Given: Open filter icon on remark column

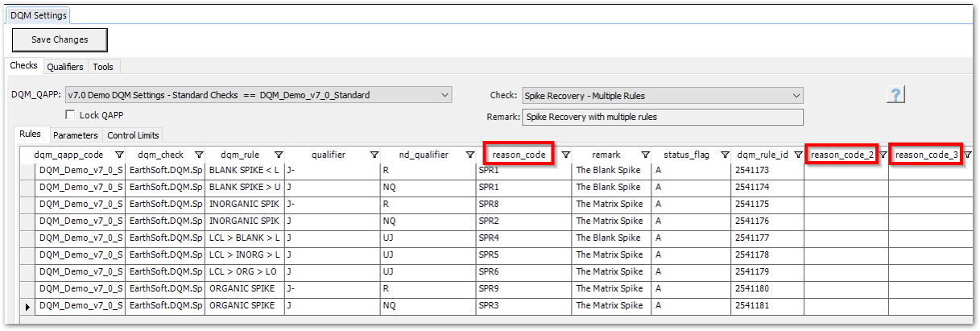Looking at the screenshot, I should coord(645,155).
